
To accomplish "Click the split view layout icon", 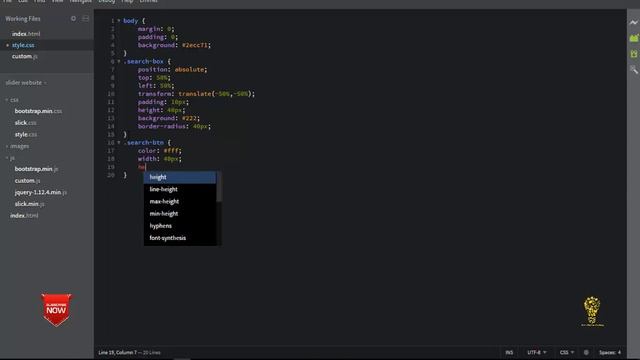I will [85, 18].
